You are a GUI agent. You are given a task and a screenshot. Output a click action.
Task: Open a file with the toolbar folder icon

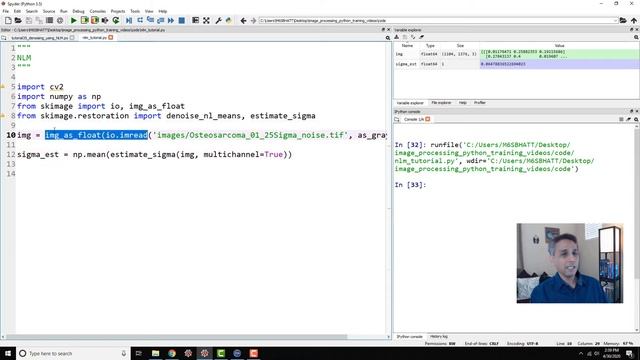point(18,20)
